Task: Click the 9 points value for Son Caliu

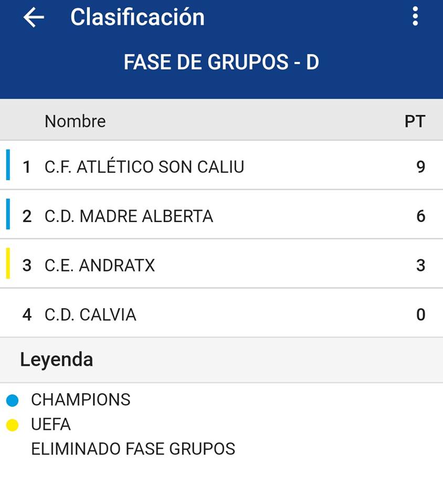Action: pyautogui.click(x=420, y=167)
